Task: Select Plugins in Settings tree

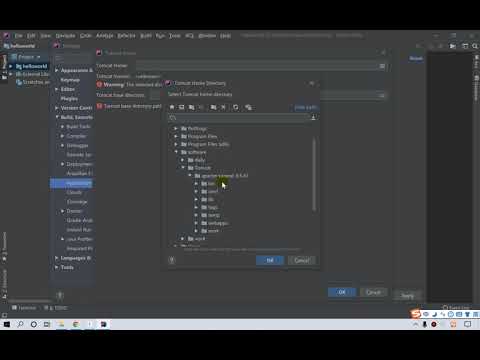Action: click(69, 99)
